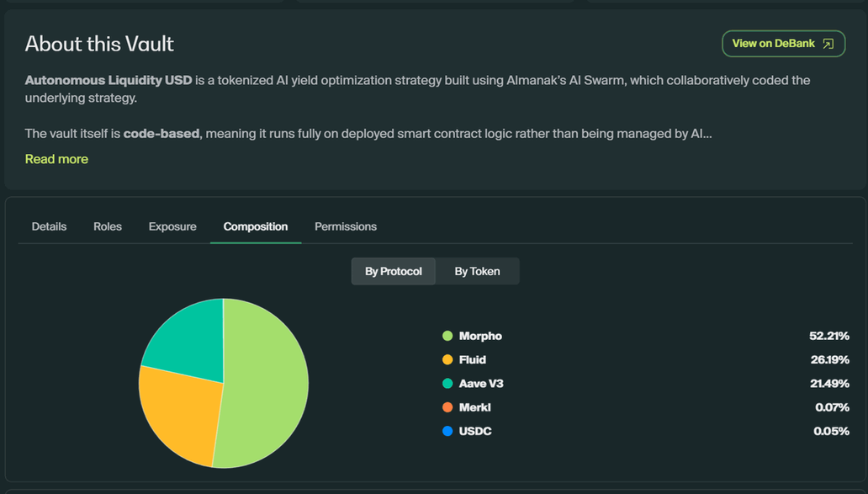Image resolution: width=868 pixels, height=494 pixels.
Task: Click the Morpho 52.21% percentage value
Action: coord(828,336)
